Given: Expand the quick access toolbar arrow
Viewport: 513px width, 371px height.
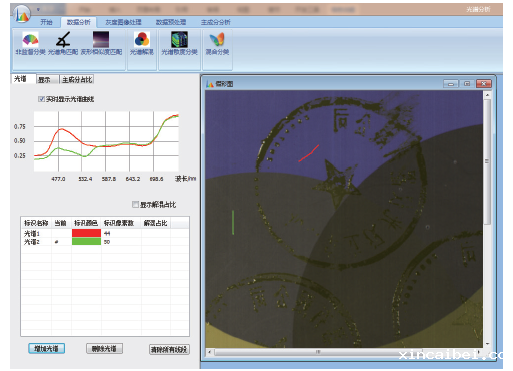Looking at the screenshot, I should point(38,9).
